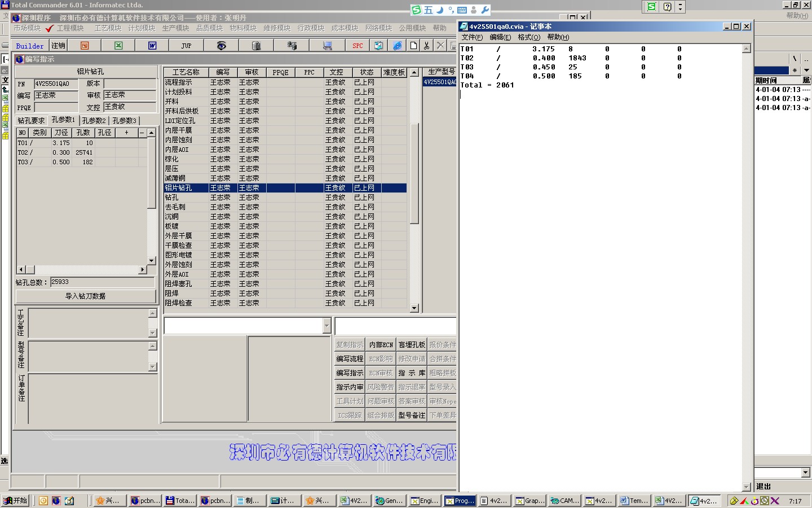The width and height of the screenshot is (812, 508).
Task: Click the 退出 exit label in Total Commander
Action: [x=764, y=487]
